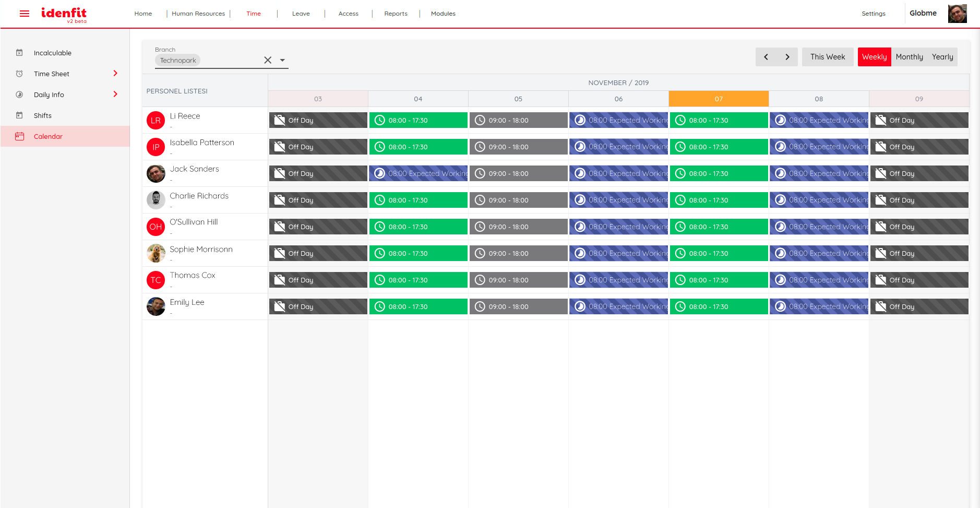The width and height of the screenshot is (980, 508).
Task: Click the idenfit logo
Action: tap(64, 15)
